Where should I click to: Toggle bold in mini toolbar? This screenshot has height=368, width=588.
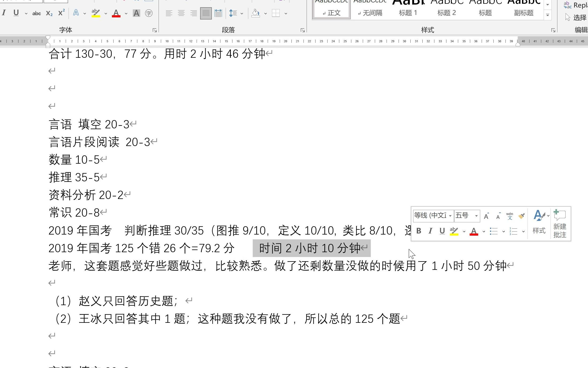(x=419, y=231)
